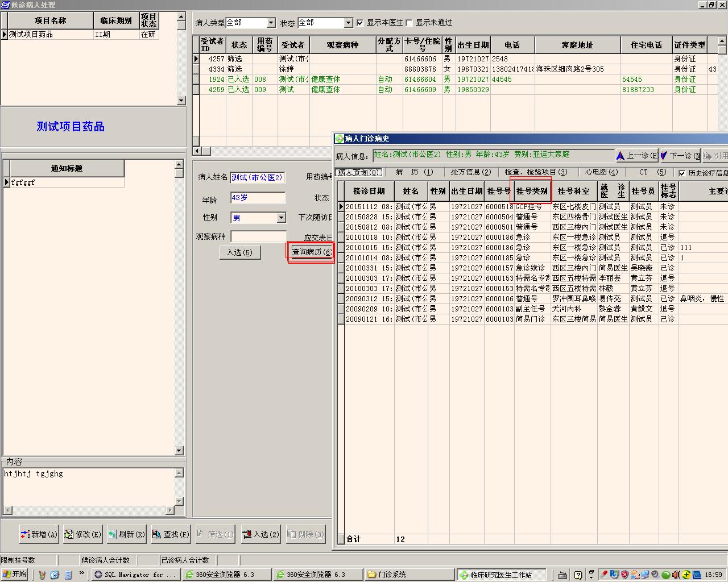Screen dimensions: 728x582
Task: Open the 心电图(4) tab
Action: click(601, 172)
